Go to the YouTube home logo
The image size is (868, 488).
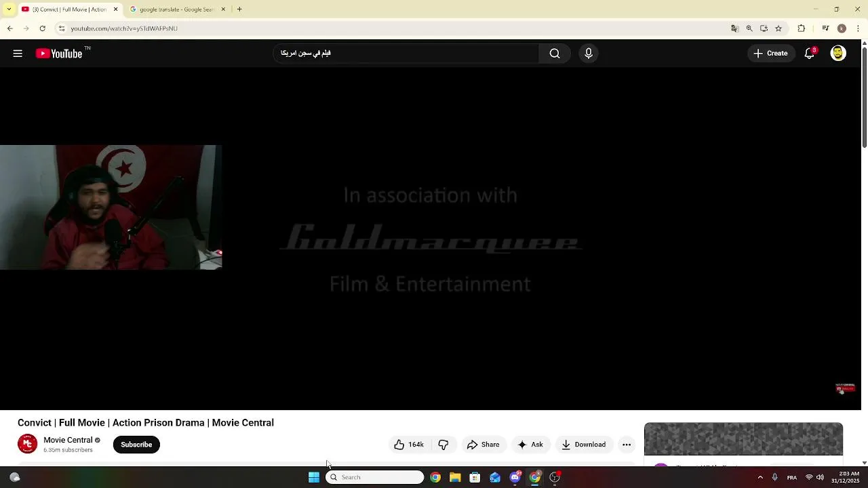coord(59,54)
